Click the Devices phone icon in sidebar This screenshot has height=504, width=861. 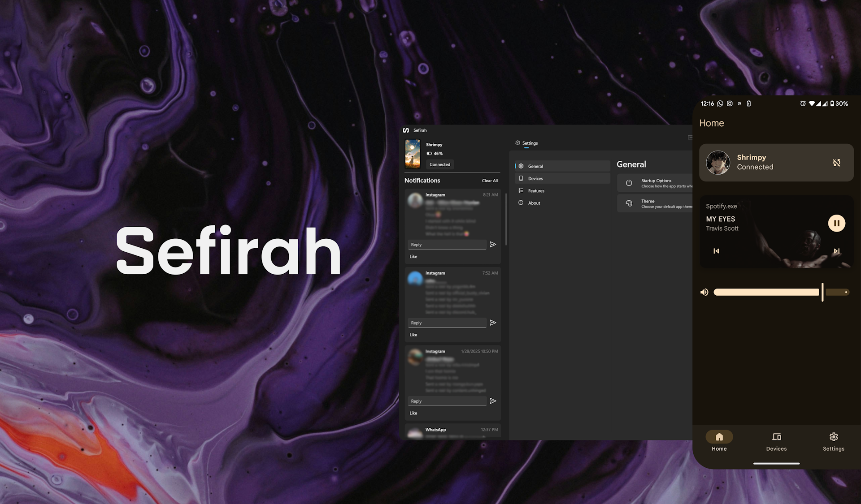(x=521, y=178)
